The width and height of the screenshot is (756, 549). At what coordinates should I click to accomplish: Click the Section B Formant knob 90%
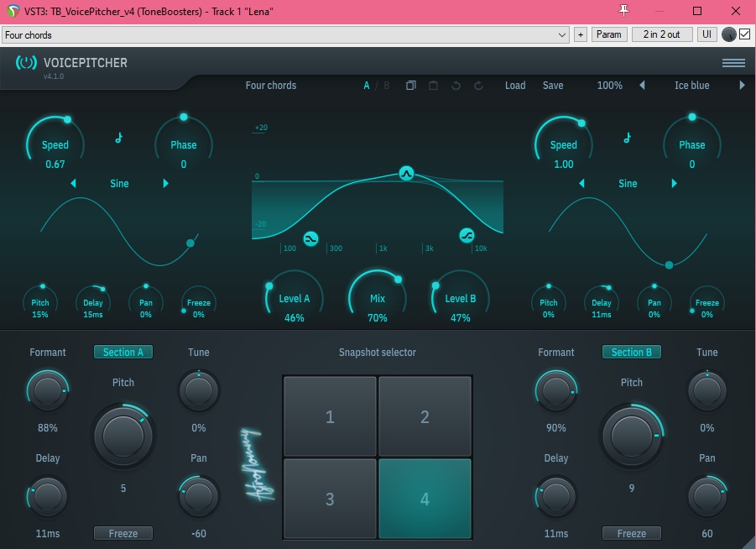pyautogui.click(x=556, y=391)
